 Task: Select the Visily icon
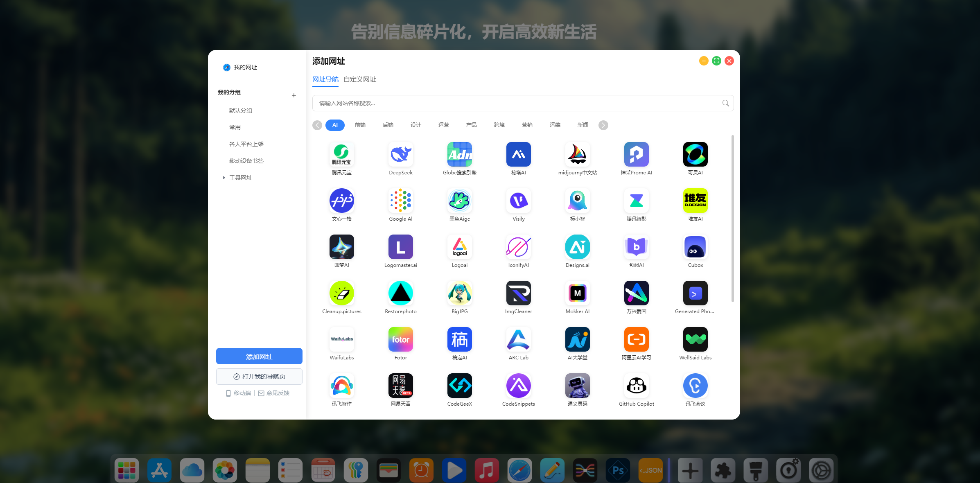(518, 201)
